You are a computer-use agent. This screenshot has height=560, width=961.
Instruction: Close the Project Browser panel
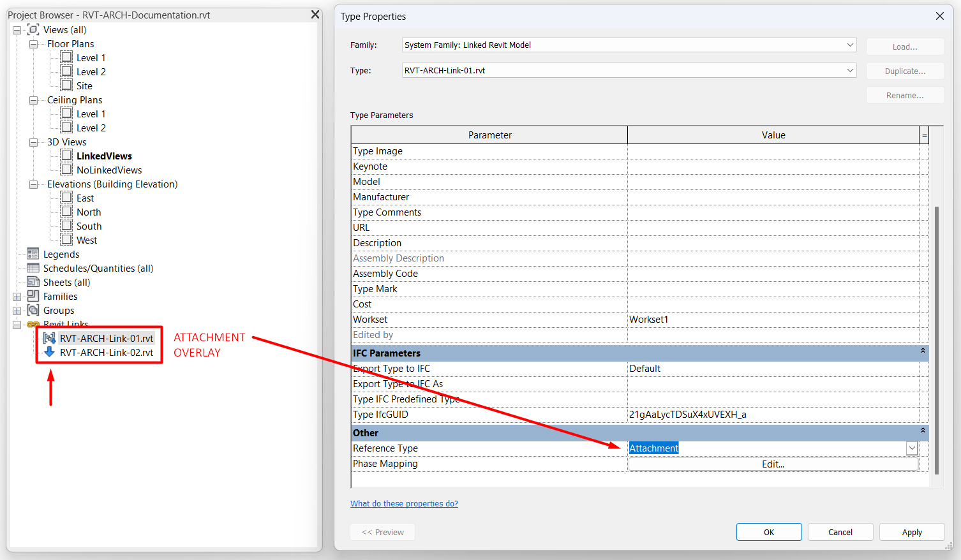[315, 14]
